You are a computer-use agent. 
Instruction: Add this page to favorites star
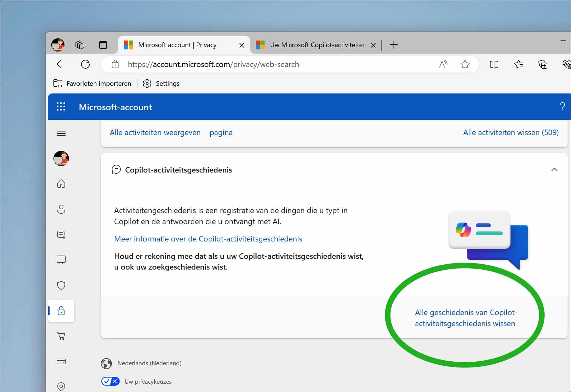point(465,64)
